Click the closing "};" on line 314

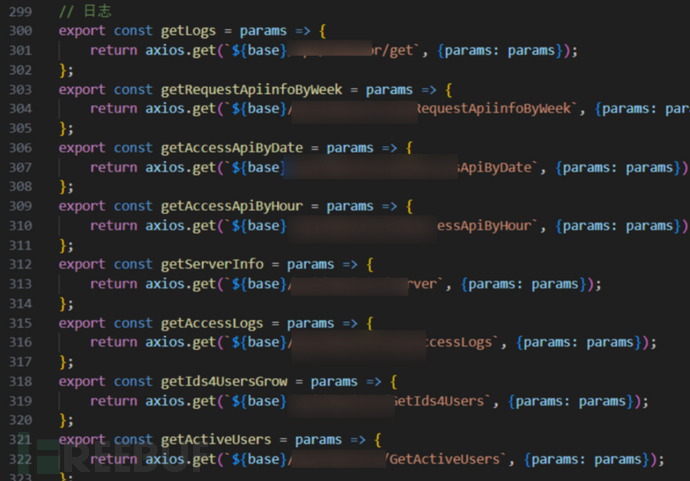(66, 304)
